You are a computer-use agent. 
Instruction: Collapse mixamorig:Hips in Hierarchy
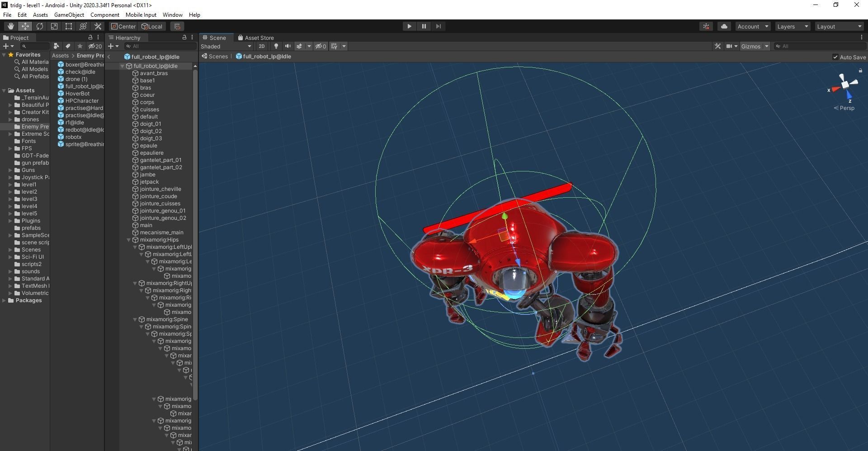point(129,240)
